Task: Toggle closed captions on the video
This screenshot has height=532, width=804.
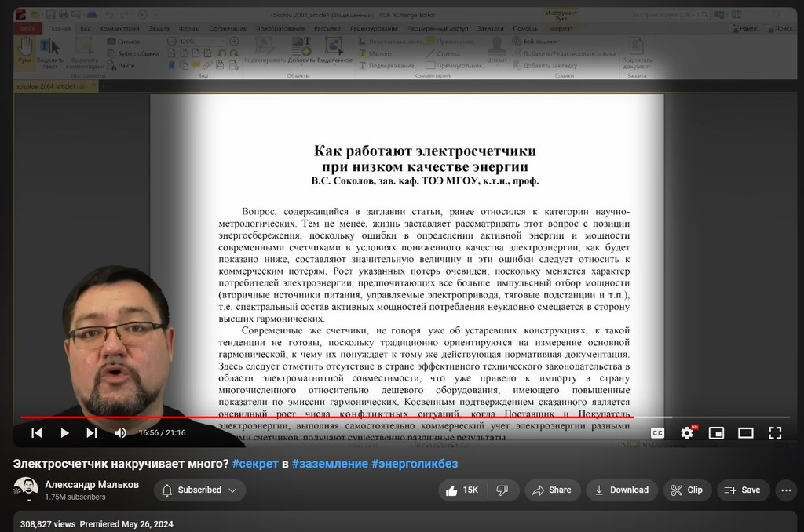Action: point(658,432)
